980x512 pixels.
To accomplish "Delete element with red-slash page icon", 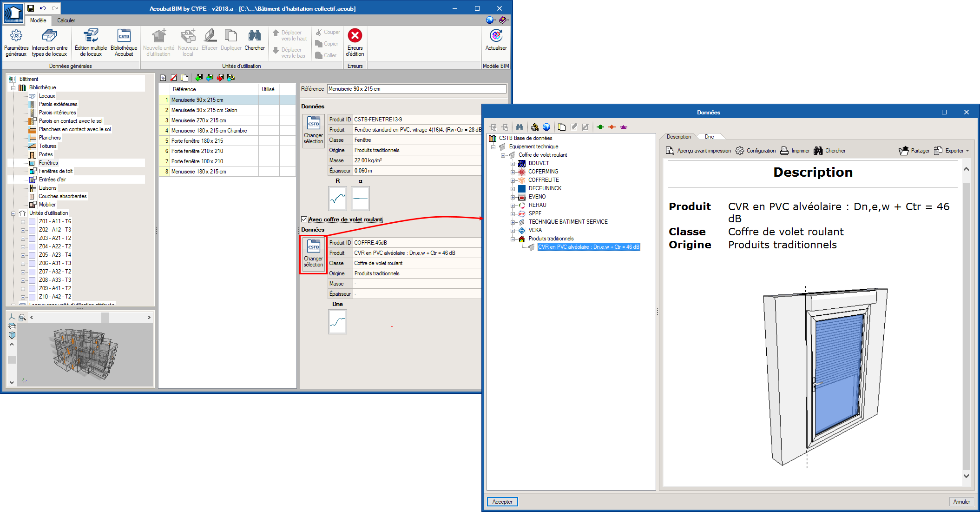I will [x=174, y=78].
